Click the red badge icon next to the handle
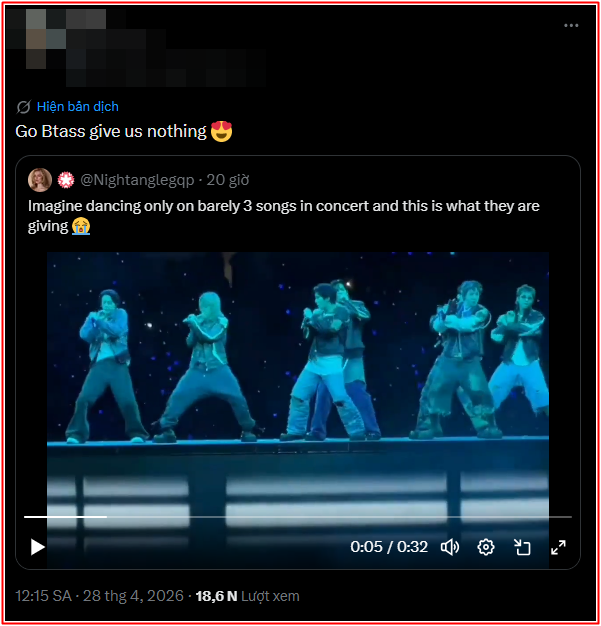The image size is (601, 626). 66,180
